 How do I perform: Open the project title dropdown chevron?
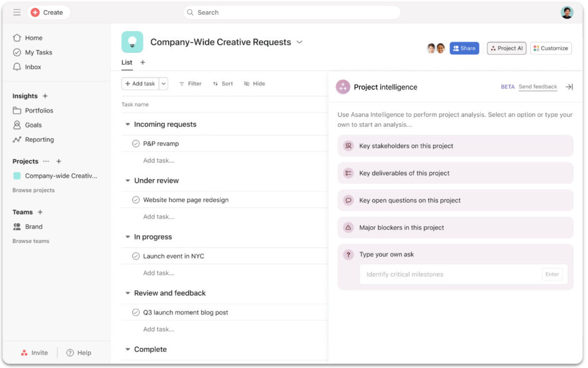click(299, 42)
